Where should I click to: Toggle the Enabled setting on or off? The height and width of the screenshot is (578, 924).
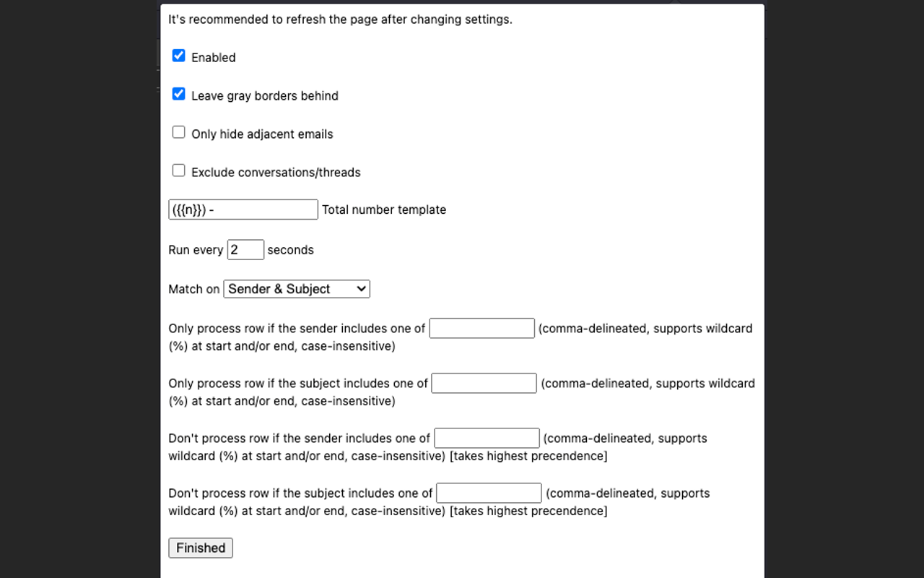178,55
